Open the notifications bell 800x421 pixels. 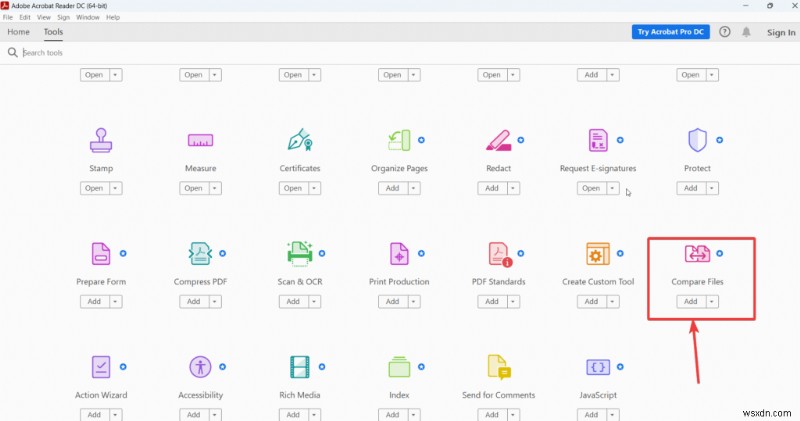tap(746, 32)
